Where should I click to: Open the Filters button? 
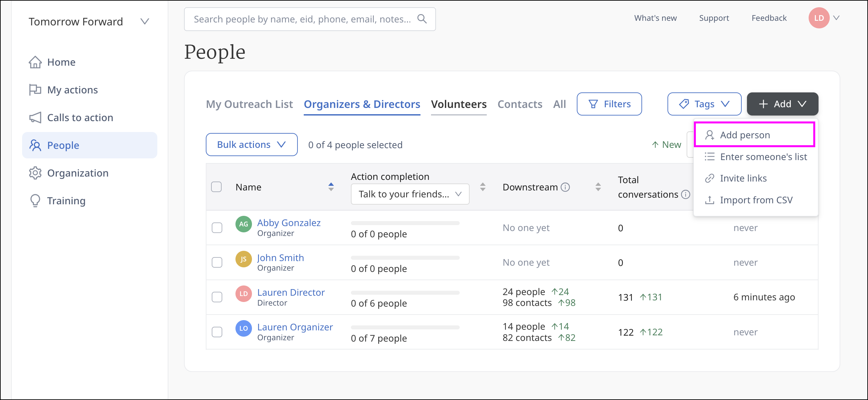pos(609,104)
